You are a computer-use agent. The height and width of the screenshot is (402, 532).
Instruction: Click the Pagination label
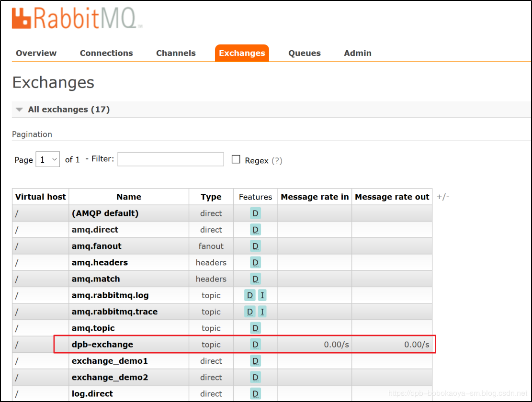coord(32,134)
